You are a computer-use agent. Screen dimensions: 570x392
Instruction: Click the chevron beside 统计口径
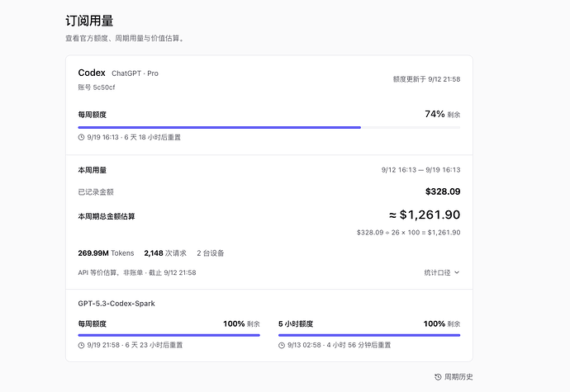457,272
